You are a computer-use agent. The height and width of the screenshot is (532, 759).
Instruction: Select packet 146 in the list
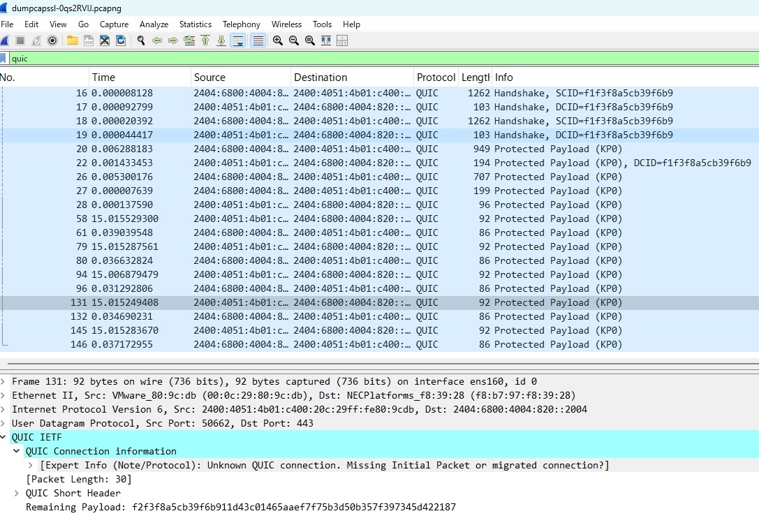click(380, 345)
